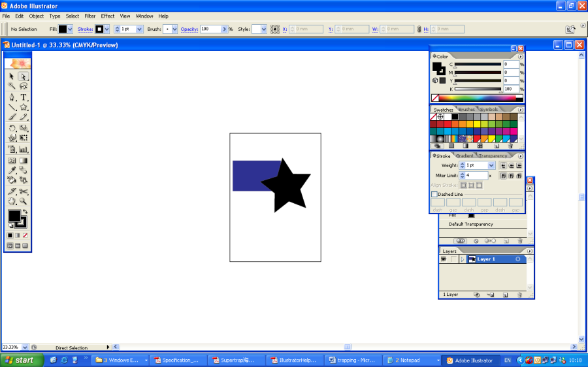Switch to the Gradient tab
The width and height of the screenshot is (588, 367).
click(x=465, y=156)
